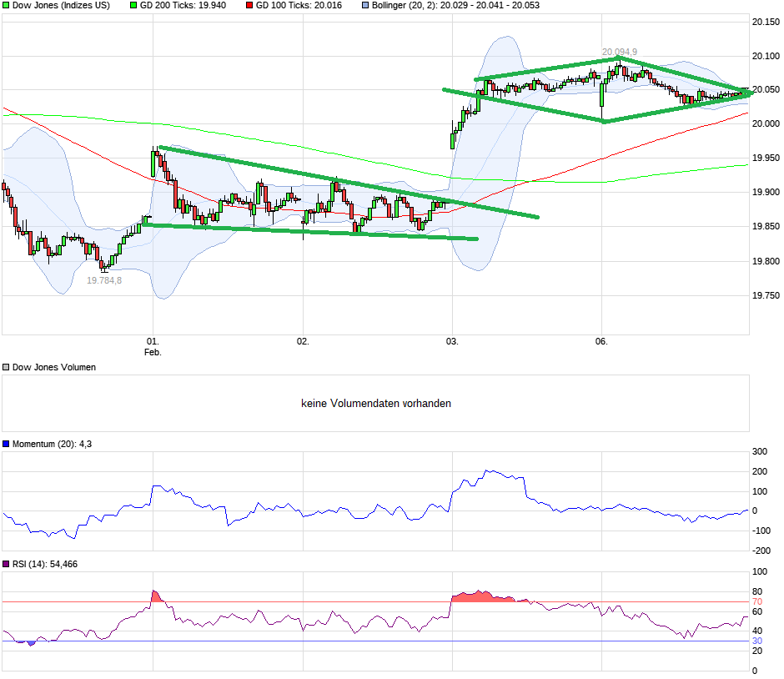Click the '02.' date axis label
The image size is (784, 679).
point(303,341)
